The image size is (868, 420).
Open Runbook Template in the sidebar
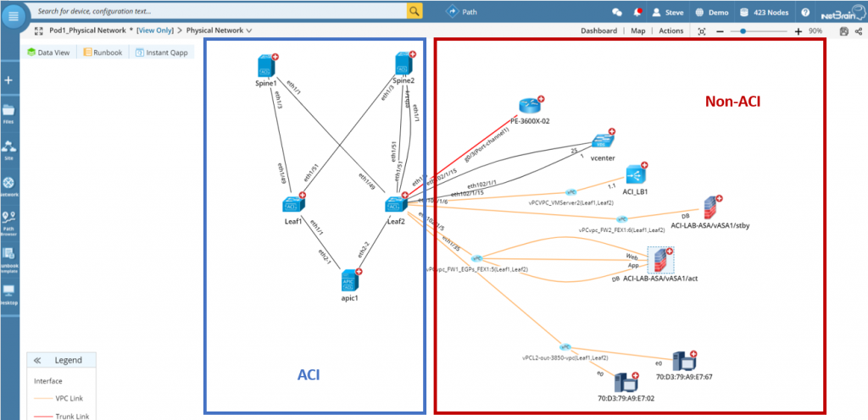point(8,258)
